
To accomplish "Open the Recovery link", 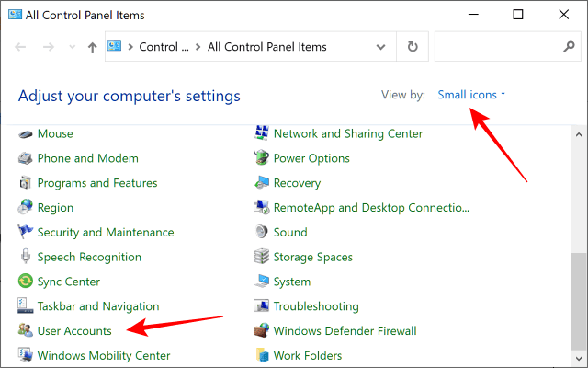I will click(297, 183).
